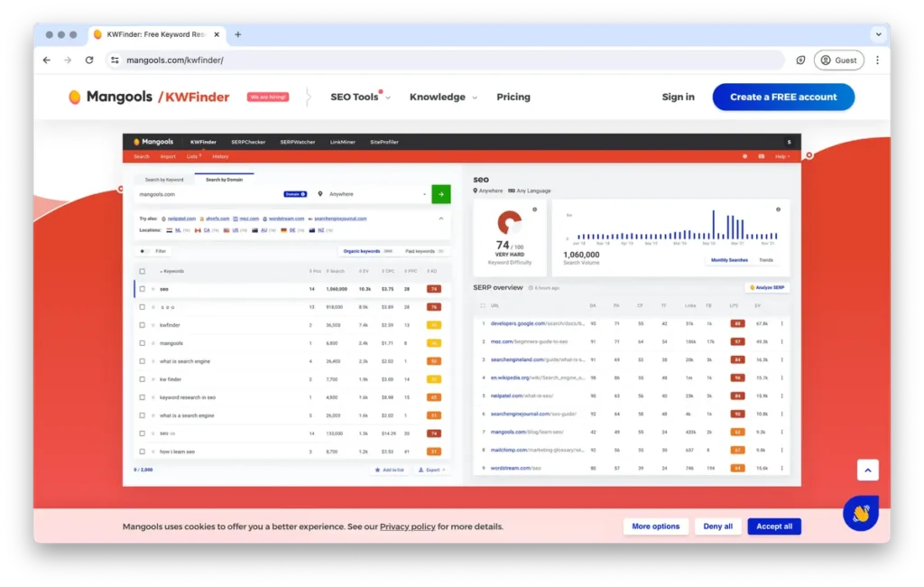The width and height of the screenshot is (924, 587).
Task: Click the browser forward arrow
Action: (x=68, y=61)
